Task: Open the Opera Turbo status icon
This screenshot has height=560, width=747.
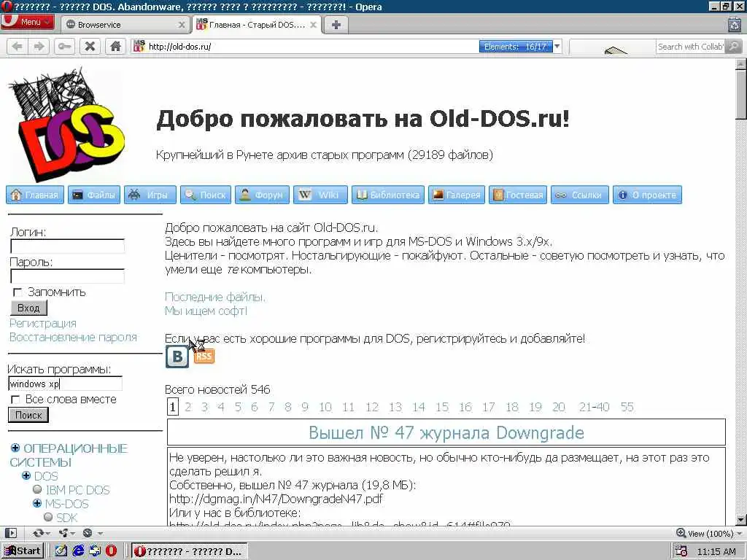Action: coord(88,533)
